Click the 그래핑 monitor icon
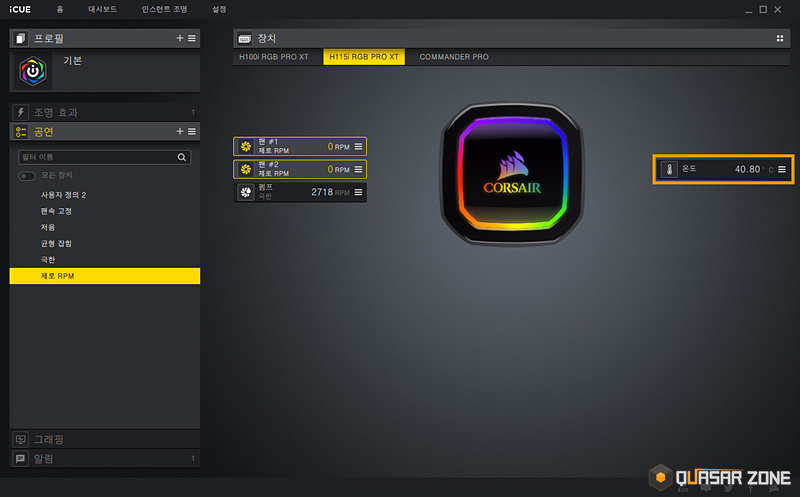The height and width of the screenshot is (497, 800). point(20,439)
